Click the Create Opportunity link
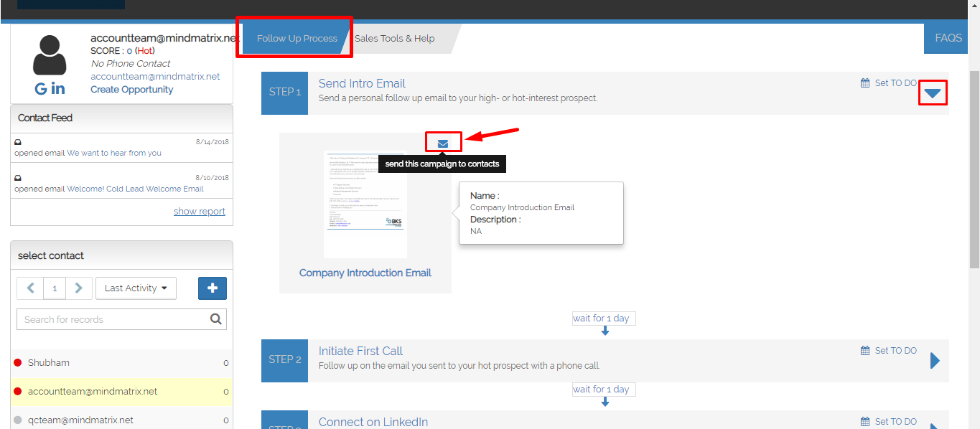This screenshot has height=429, width=980. [131, 90]
